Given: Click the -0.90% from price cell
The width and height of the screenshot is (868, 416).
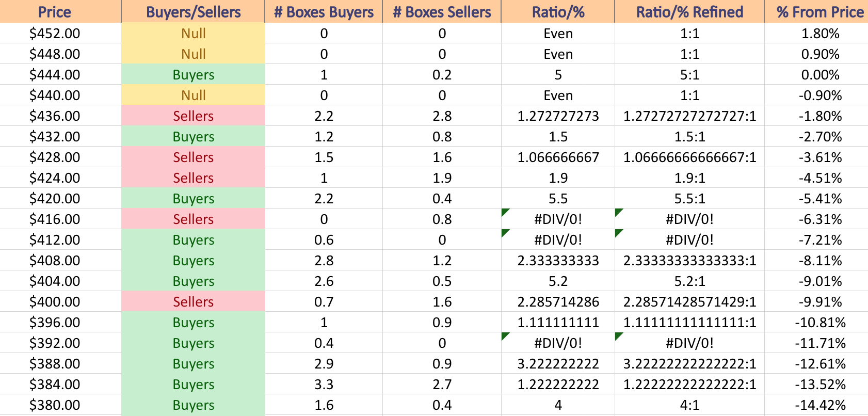Looking at the screenshot, I should pos(816,95).
